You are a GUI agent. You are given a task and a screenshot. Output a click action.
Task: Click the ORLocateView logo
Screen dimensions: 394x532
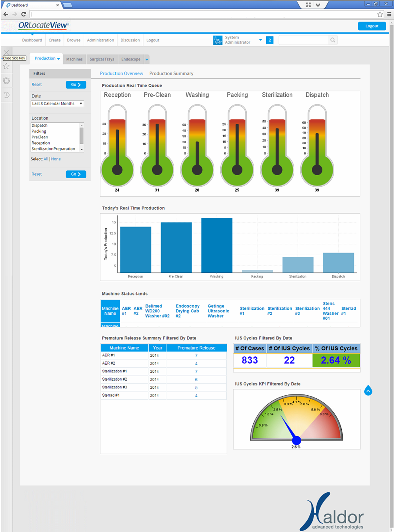[44, 25]
